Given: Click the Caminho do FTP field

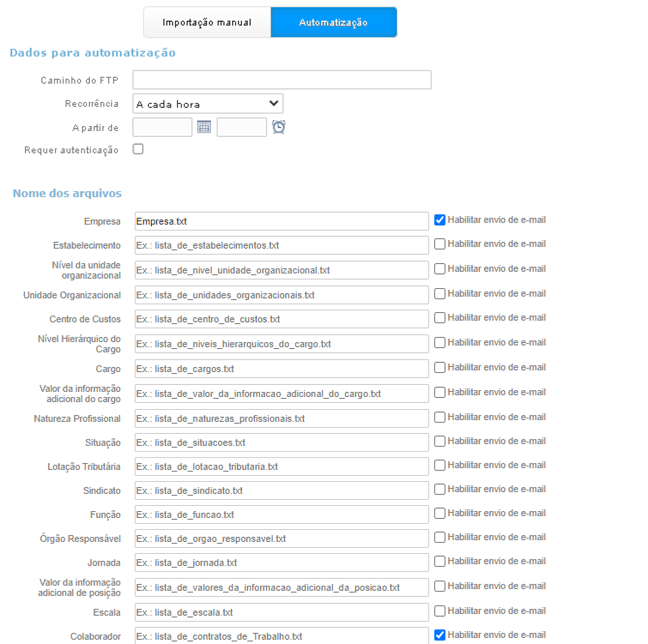Looking at the screenshot, I should tap(282, 80).
